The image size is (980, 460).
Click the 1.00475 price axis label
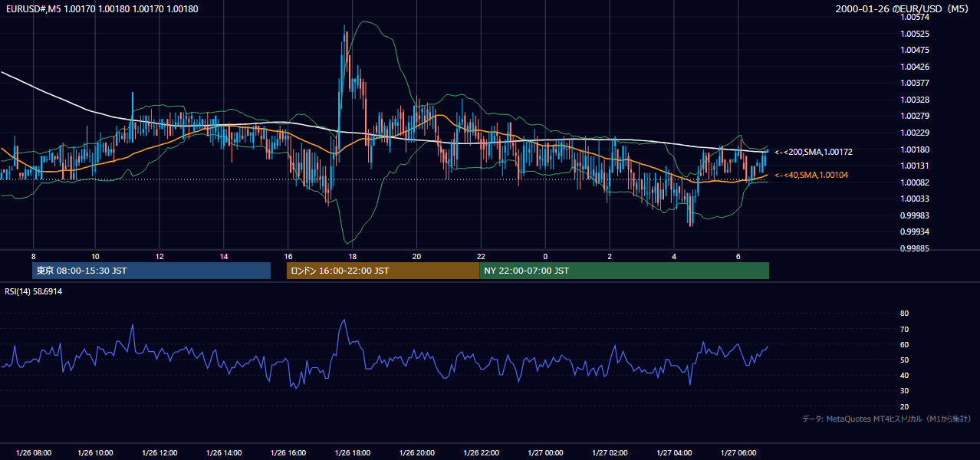click(x=915, y=50)
